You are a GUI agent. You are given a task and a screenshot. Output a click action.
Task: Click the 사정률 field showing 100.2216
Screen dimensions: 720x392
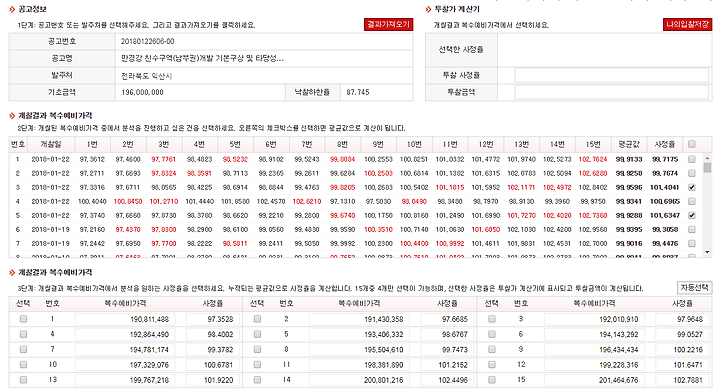coord(682,349)
